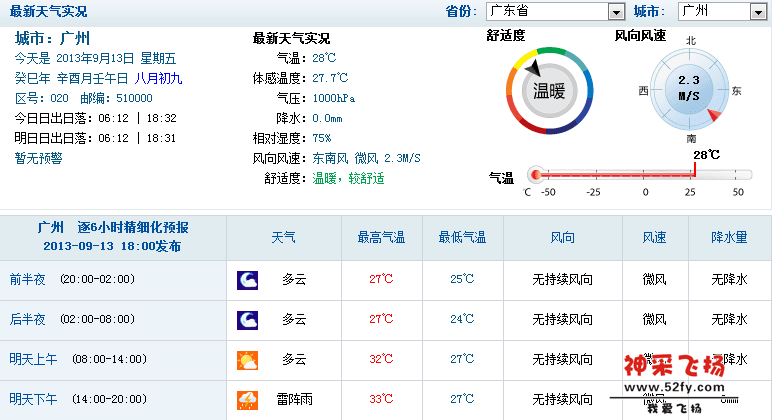Screen dimensions: 776x420
Task: Click the 暂无预警 warning link
Action: pyautogui.click(x=39, y=158)
